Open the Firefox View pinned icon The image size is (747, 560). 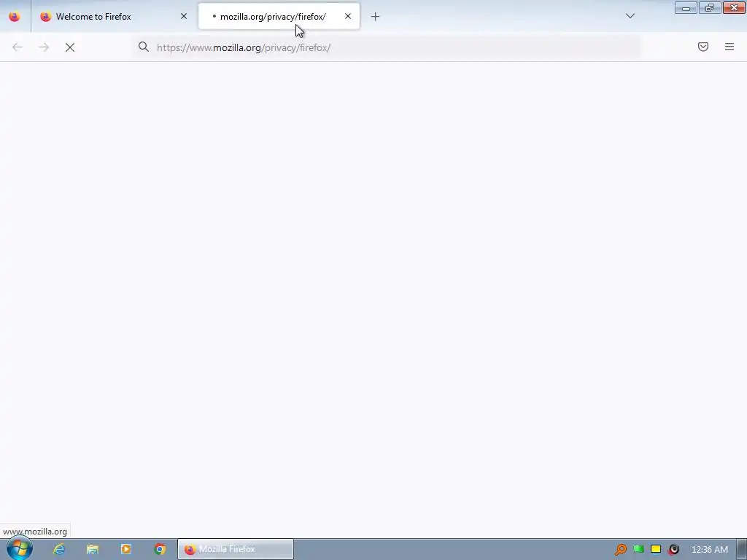tap(15, 17)
